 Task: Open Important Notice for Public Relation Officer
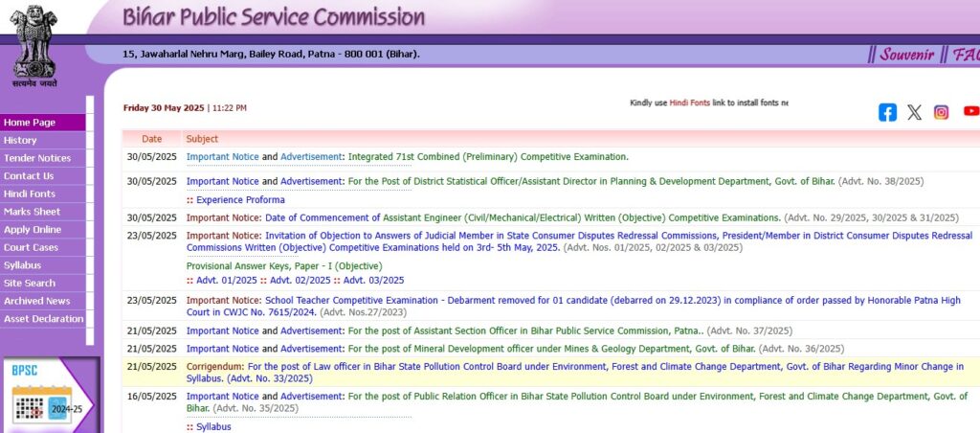tap(222, 397)
